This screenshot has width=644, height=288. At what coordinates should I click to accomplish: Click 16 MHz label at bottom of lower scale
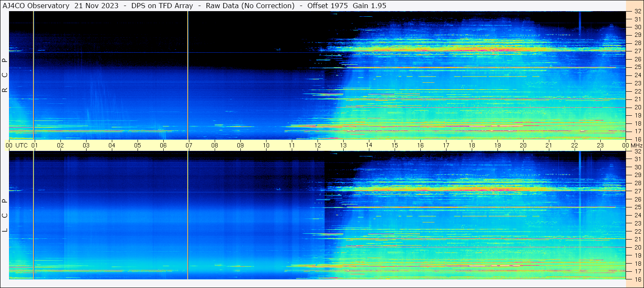[637, 279]
